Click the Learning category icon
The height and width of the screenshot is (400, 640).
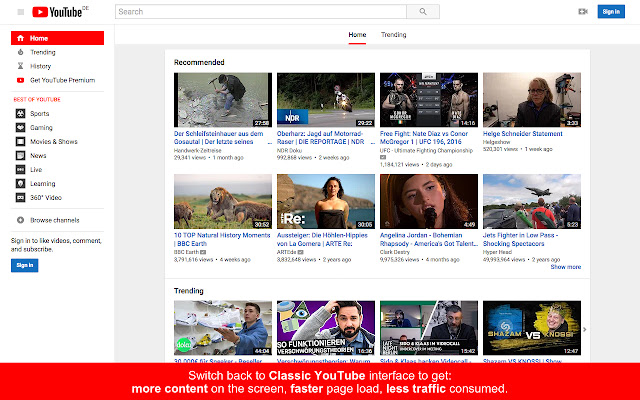[x=20, y=184]
